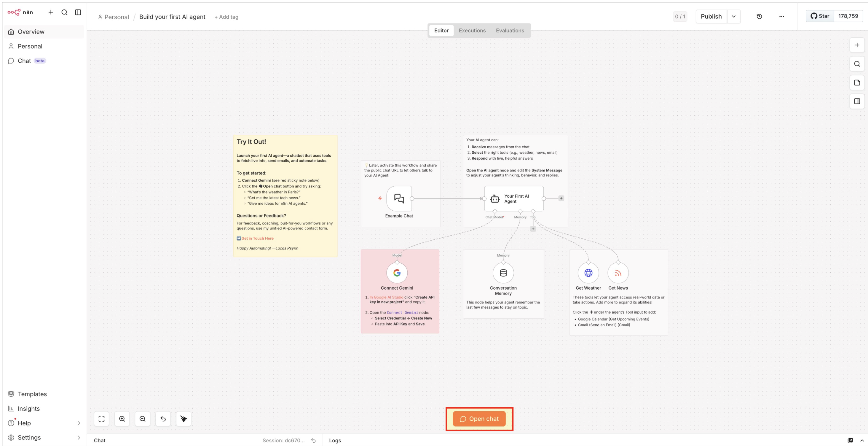
Task: Click the 178,759 star count
Action: coord(848,16)
